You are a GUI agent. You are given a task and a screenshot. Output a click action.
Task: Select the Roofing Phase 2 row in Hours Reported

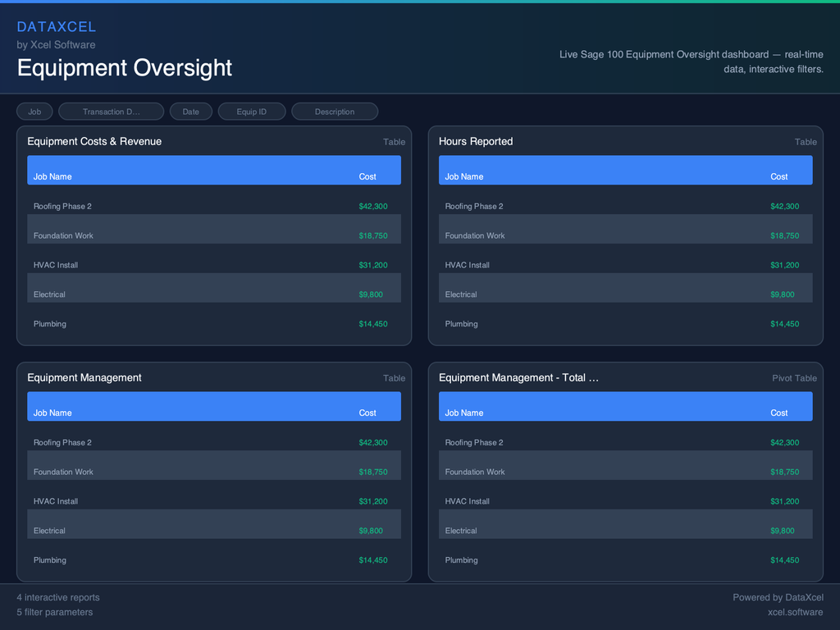click(x=625, y=206)
